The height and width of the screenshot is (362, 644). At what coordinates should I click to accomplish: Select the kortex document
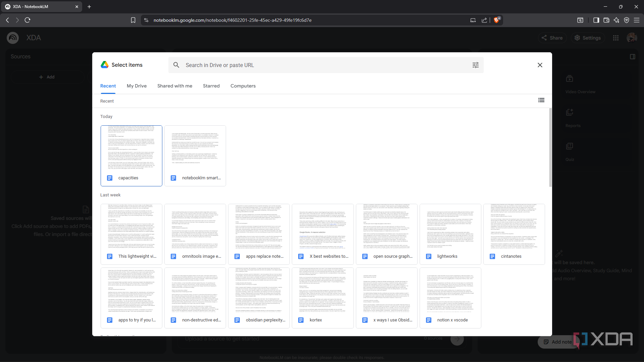click(x=323, y=298)
